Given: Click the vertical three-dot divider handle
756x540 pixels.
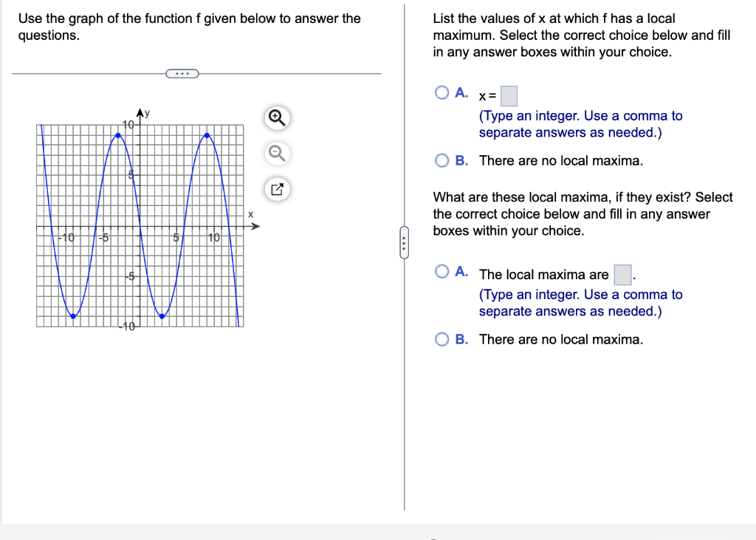Looking at the screenshot, I should 405,242.
